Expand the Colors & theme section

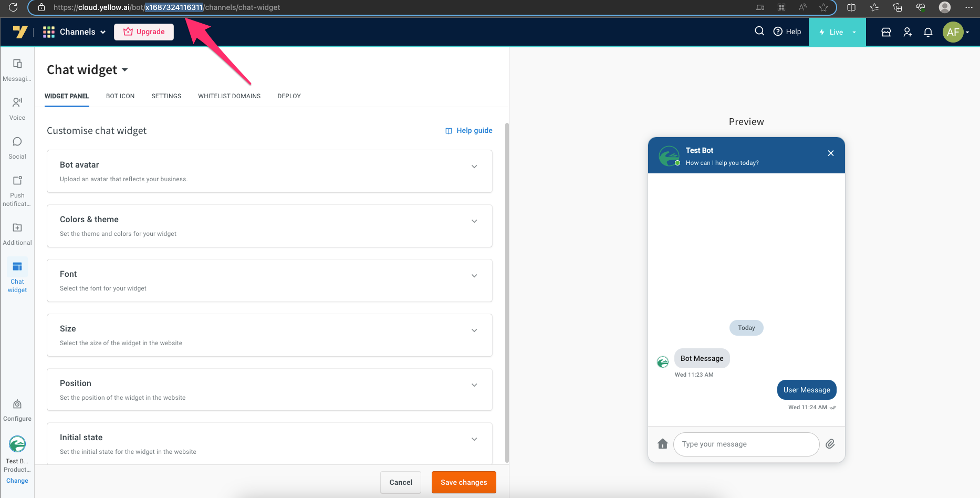point(269,226)
